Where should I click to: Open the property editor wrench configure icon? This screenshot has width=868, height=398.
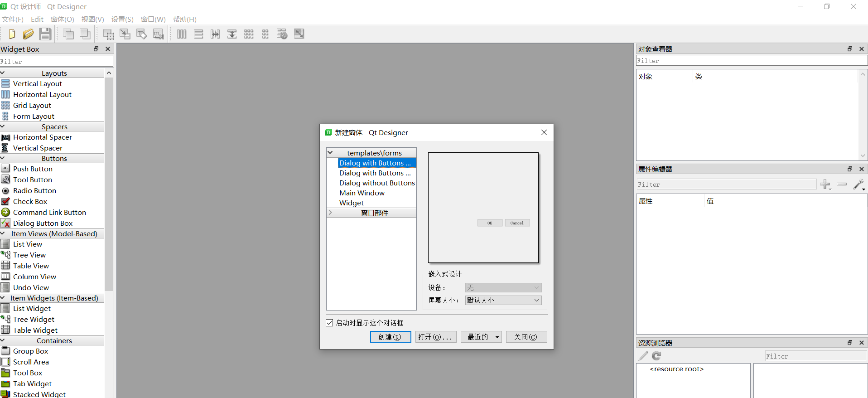click(858, 184)
